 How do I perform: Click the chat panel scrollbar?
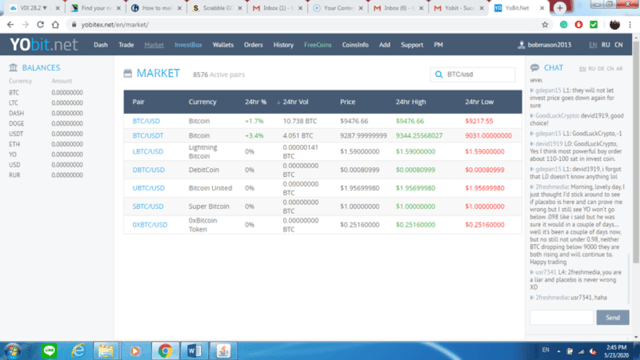pos(629,278)
